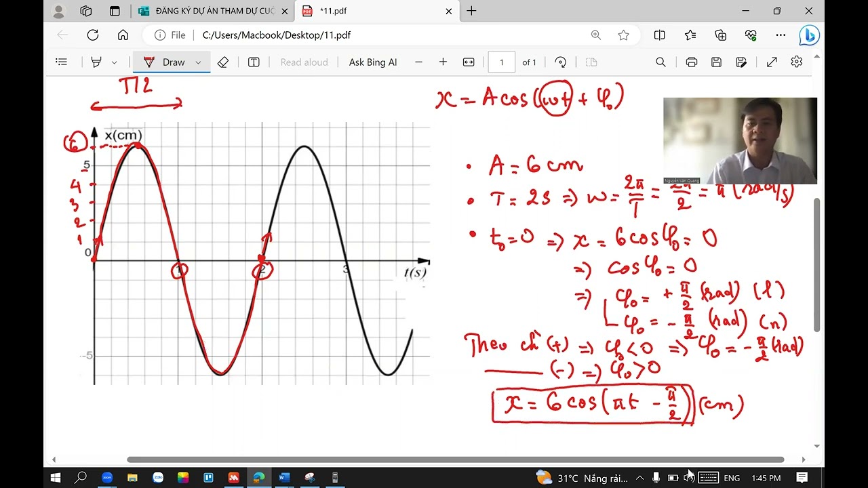
Task: Click the File site information icon
Action: [170, 35]
